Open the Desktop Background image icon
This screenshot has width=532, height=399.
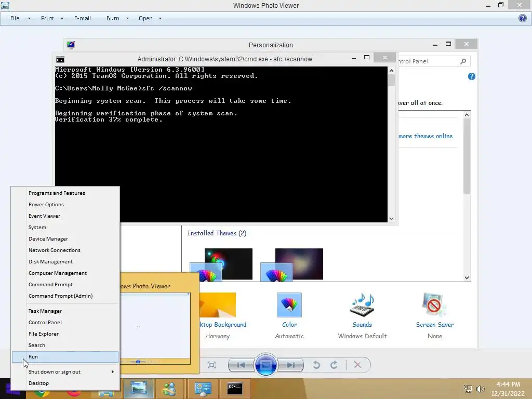coord(218,305)
